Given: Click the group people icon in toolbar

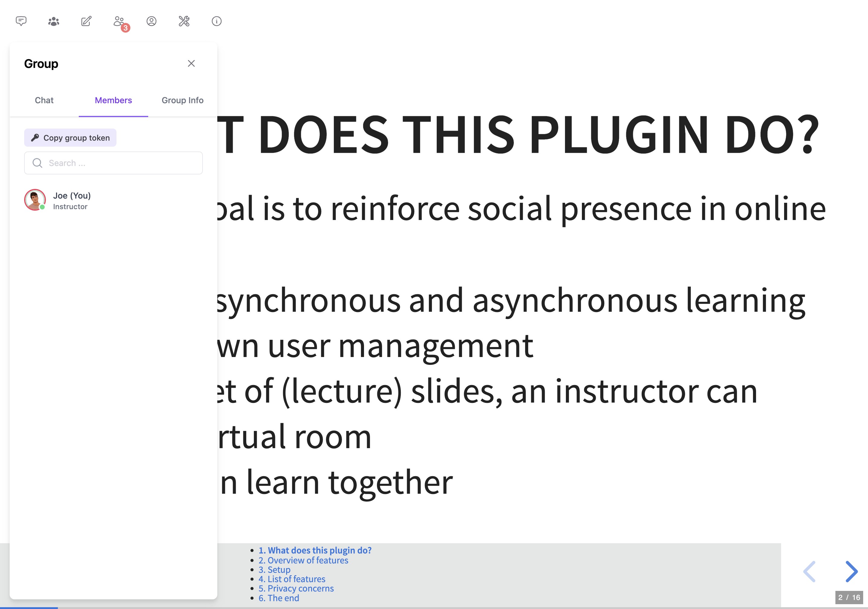Looking at the screenshot, I should coord(54,21).
